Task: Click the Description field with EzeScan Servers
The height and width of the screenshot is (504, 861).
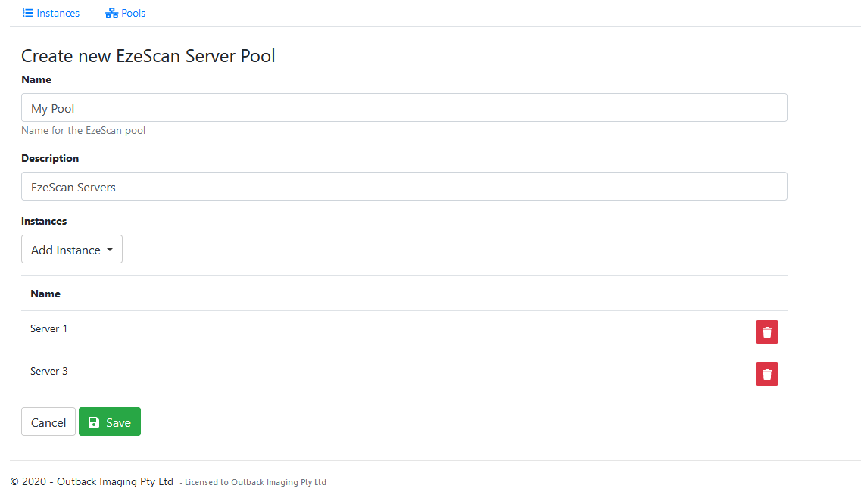Action: (404, 186)
